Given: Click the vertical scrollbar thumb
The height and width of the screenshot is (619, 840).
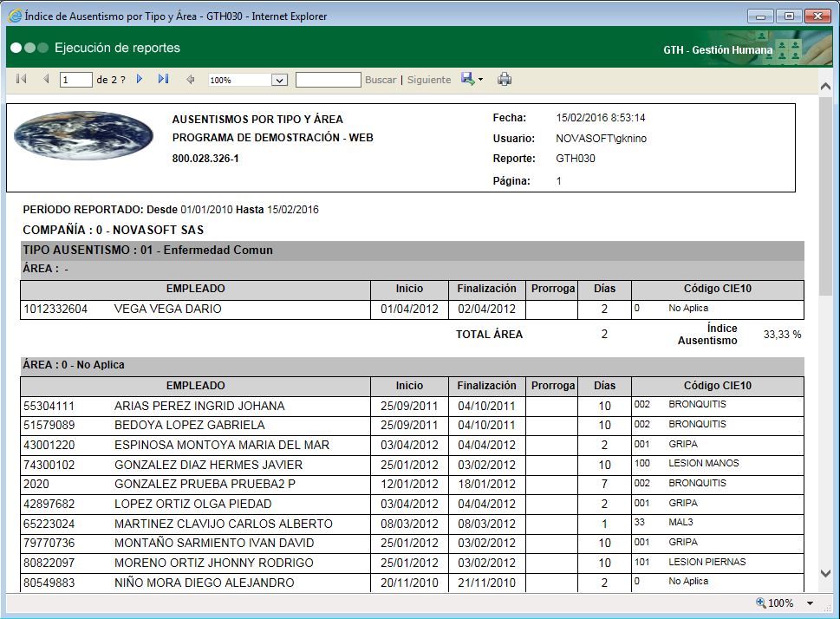Looking at the screenshot, I should point(825,196).
